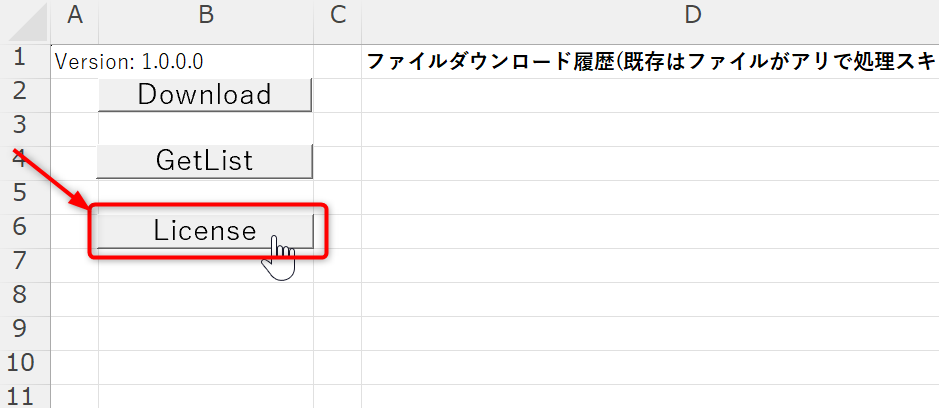Screen dimensions: 939x408
Task: Select row 11 header
Action: point(24,394)
